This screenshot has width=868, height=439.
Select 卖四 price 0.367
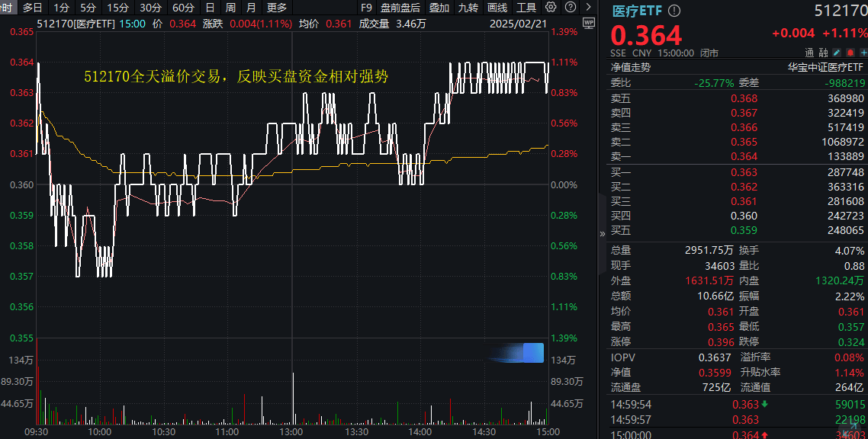click(744, 113)
